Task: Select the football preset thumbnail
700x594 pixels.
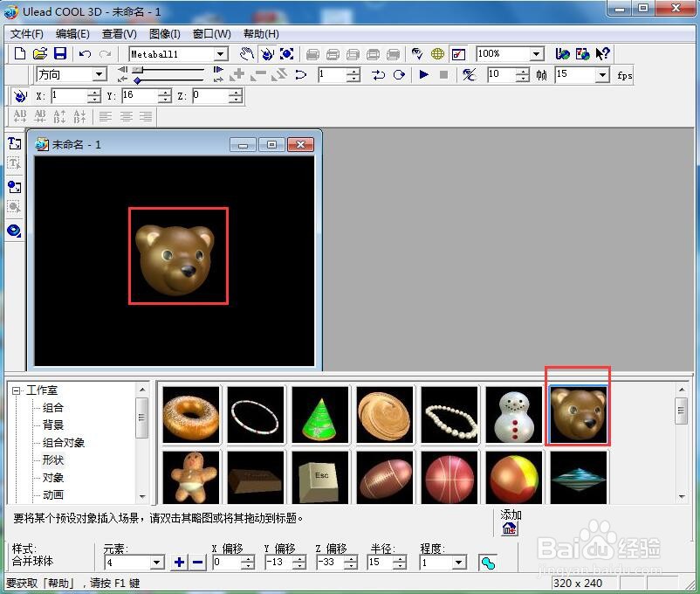Action: tap(385, 477)
